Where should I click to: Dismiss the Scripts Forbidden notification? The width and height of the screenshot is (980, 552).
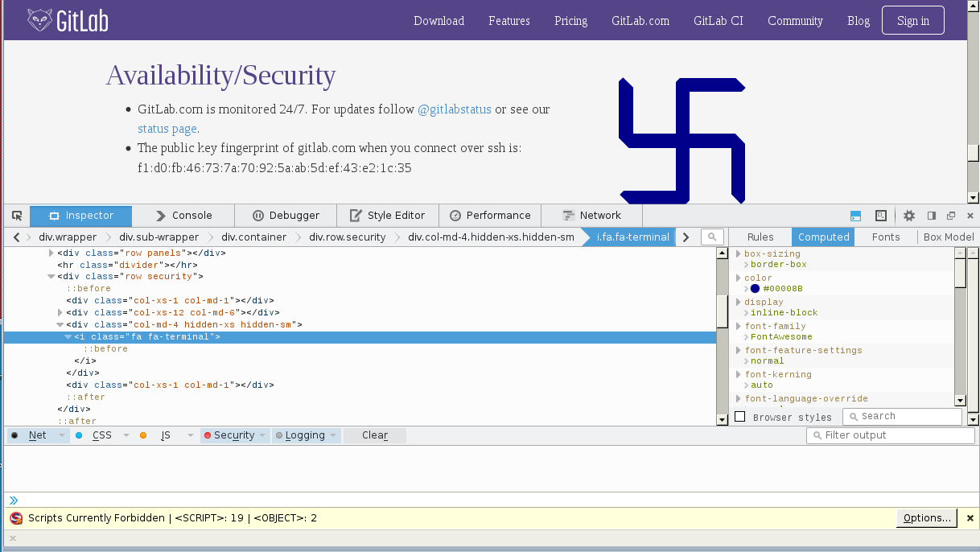970,518
